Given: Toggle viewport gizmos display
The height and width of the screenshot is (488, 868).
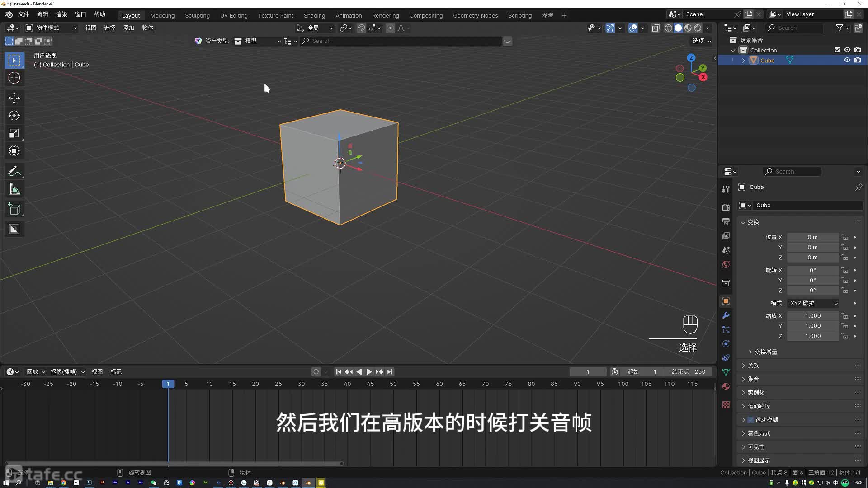Looking at the screenshot, I should click(x=610, y=28).
